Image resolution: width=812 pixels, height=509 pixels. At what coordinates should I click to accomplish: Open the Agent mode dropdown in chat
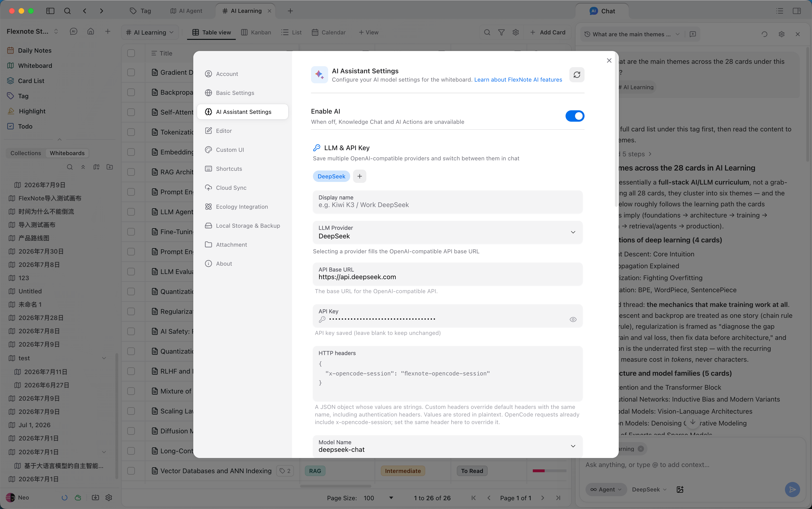coord(606,490)
